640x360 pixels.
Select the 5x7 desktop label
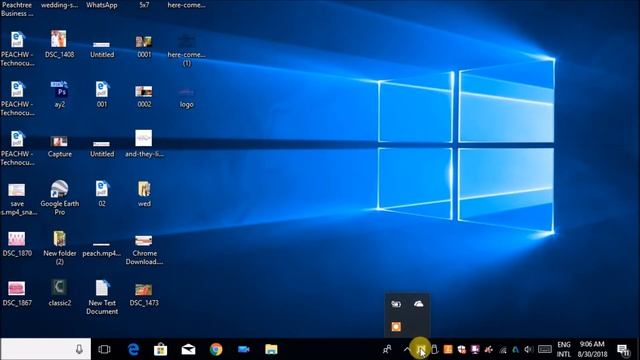pos(144,5)
